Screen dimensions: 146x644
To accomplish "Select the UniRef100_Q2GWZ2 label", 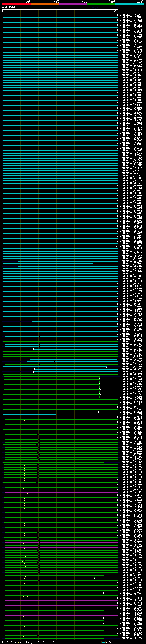I will 131,548.
